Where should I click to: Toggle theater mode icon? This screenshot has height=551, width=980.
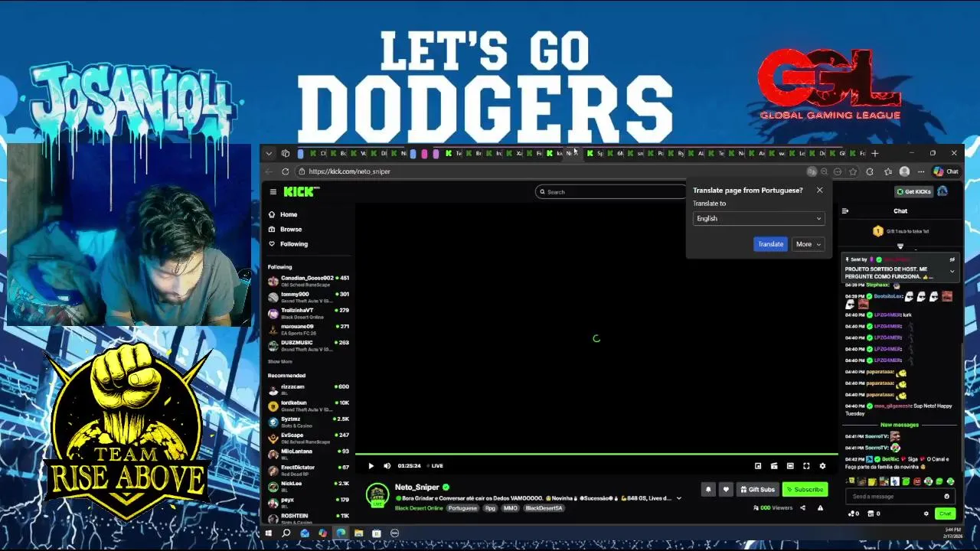(790, 465)
